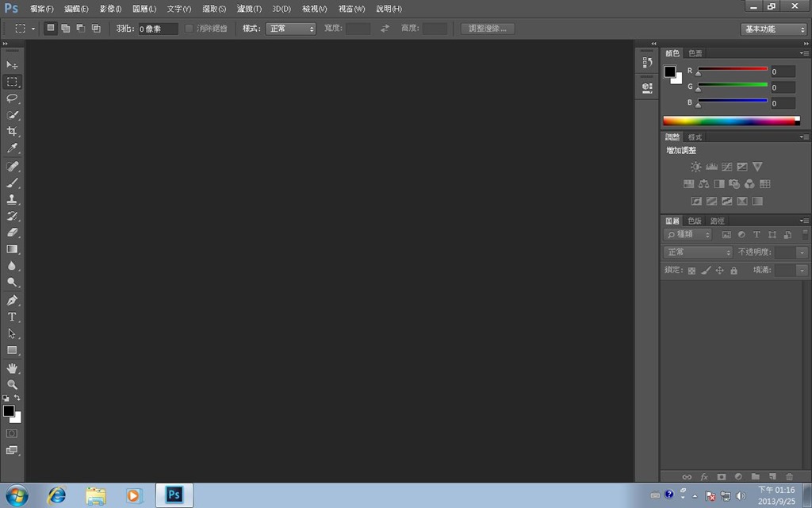Click the 調整邊緣... button
Image resolution: width=812 pixels, height=508 pixels.
488,29
